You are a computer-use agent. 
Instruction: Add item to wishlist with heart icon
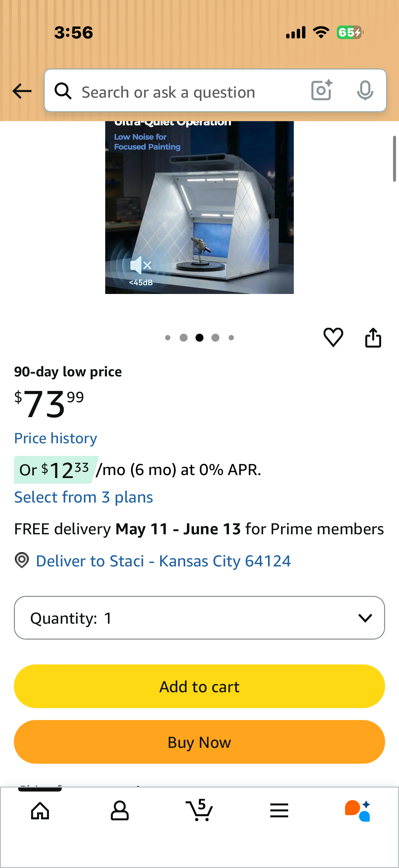point(333,337)
